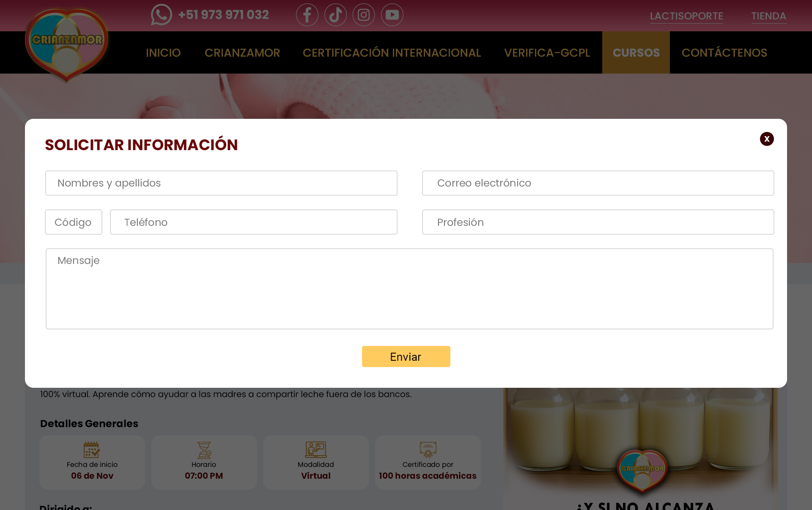Focus the Nombres y apellidos field

click(221, 183)
